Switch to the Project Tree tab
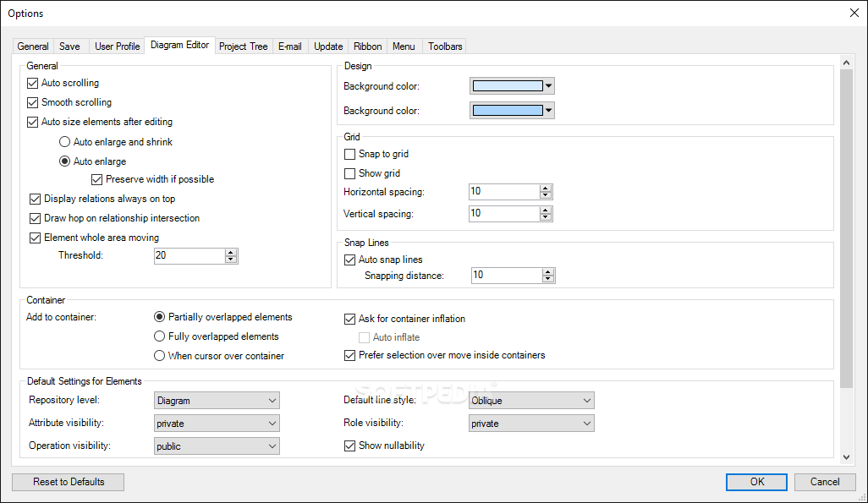The width and height of the screenshot is (868, 503). pos(243,46)
